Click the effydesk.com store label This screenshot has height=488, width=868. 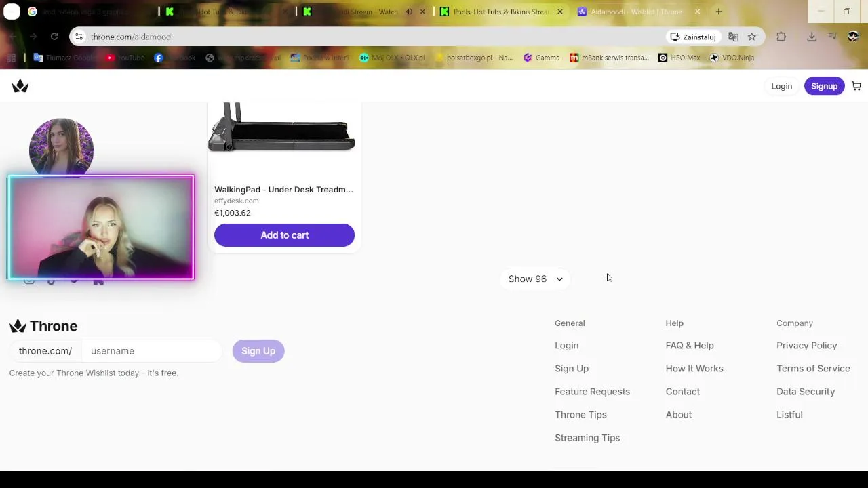237,201
